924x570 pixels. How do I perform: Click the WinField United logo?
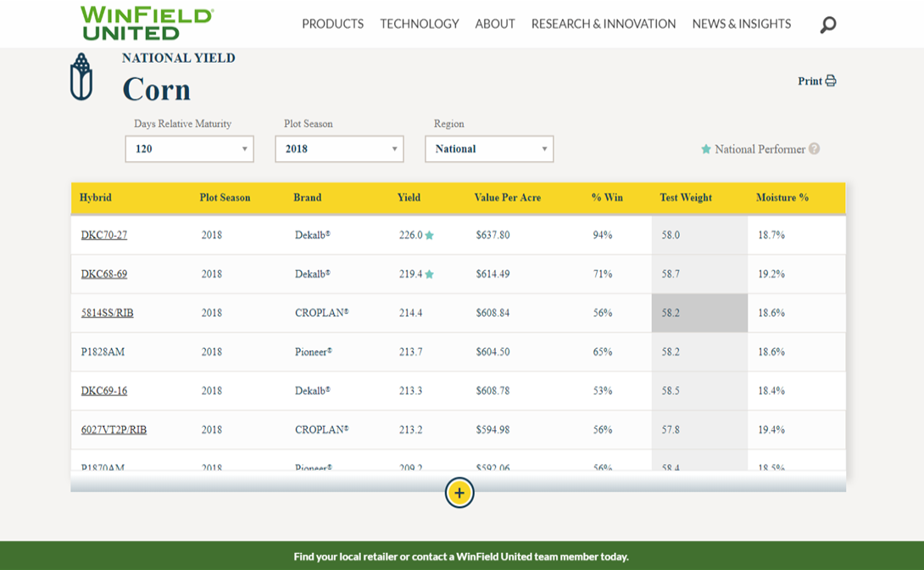tap(147, 24)
